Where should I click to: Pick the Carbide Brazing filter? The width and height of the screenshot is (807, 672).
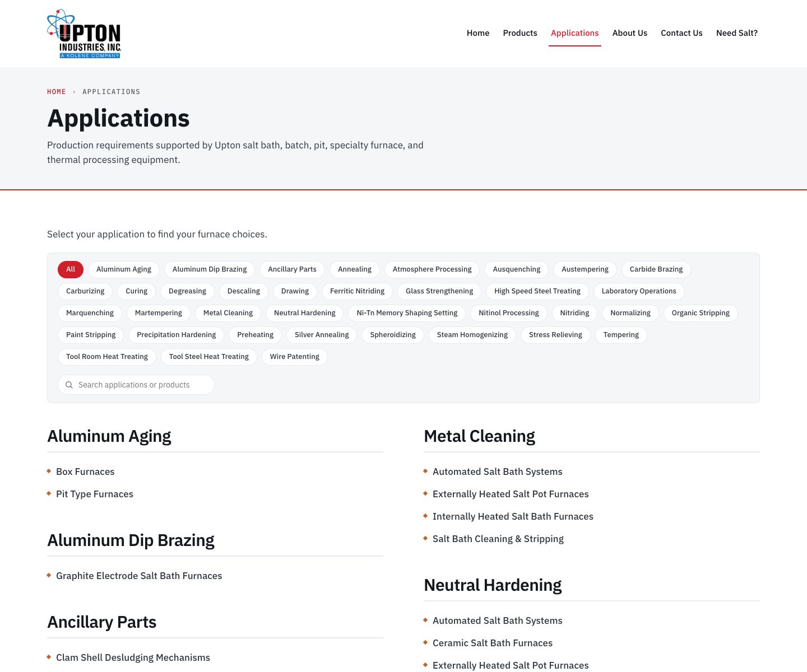pyautogui.click(x=656, y=269)
